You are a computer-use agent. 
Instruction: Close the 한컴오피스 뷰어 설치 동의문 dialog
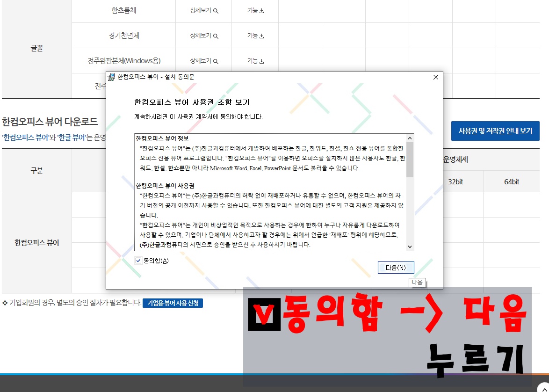tap(435, 77)
